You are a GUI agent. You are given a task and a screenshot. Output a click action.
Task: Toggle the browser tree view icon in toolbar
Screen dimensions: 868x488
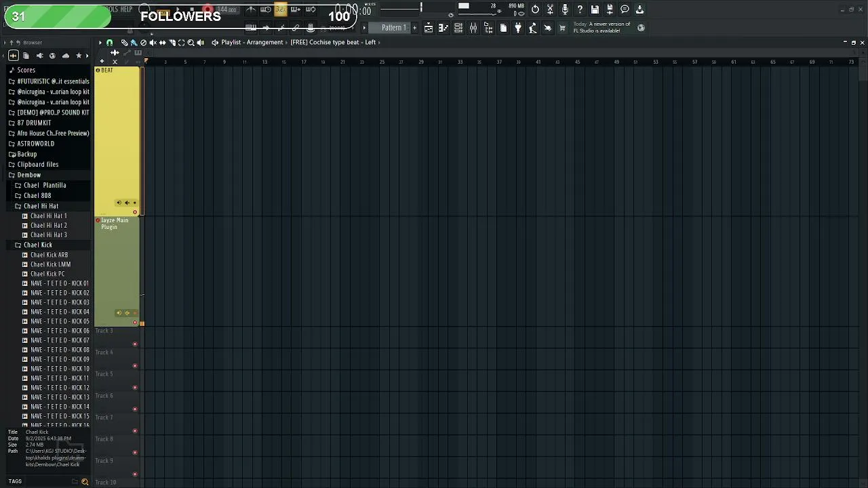(x=488, y=28)
